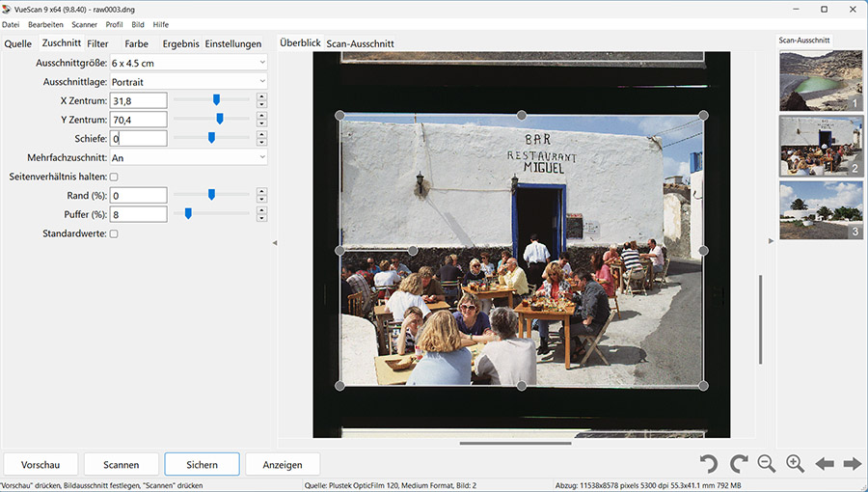Screen dimensions: 868x492
Task: Toggle the Standardwerte checkbox
Action: [114, 233]
